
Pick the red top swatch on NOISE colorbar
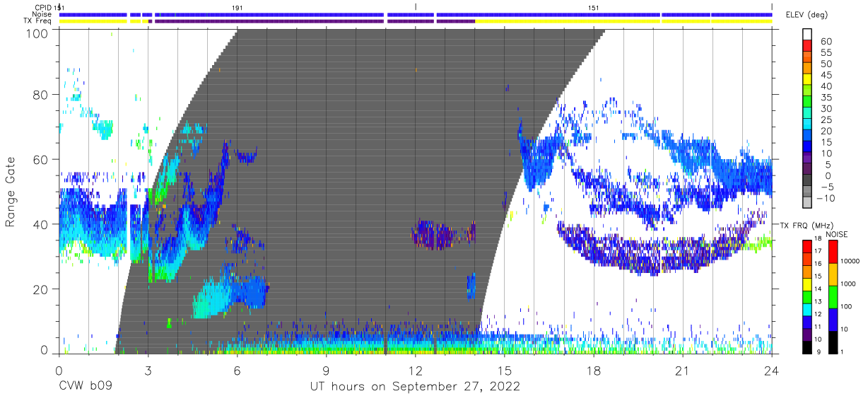(833, 251)
